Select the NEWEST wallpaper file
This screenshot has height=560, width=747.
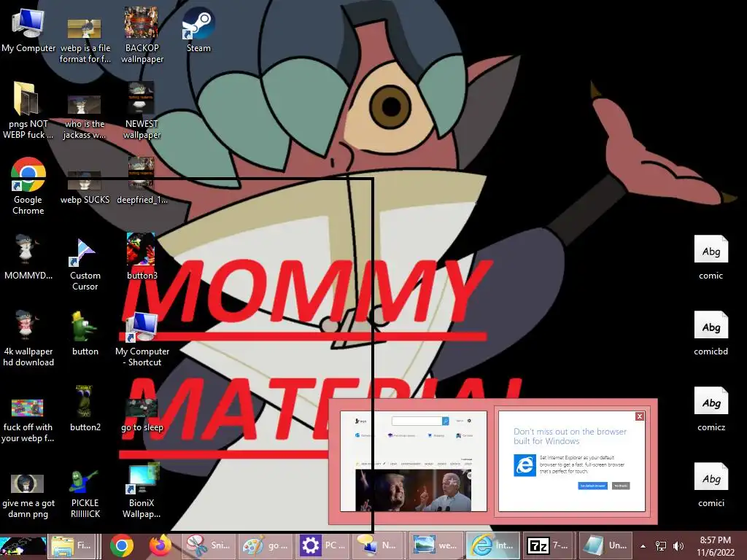click(x=142, y=111)
